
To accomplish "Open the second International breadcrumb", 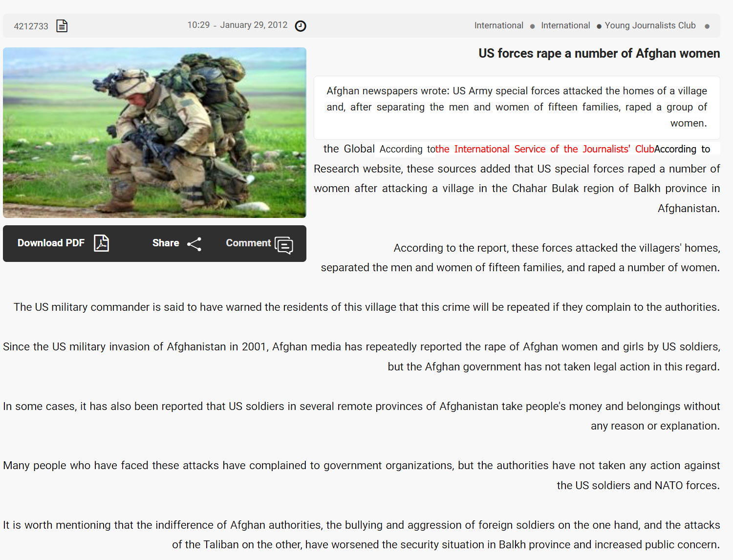I will pos(565,25).
